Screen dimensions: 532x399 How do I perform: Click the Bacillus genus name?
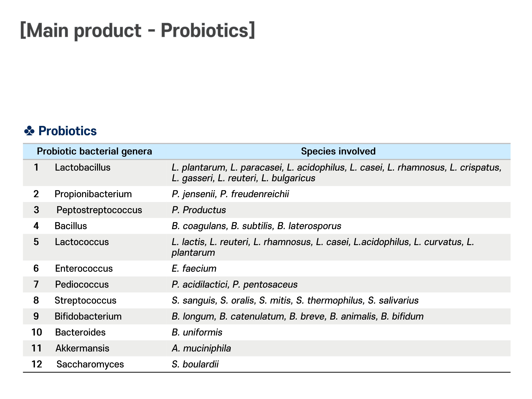coord(71,226)
